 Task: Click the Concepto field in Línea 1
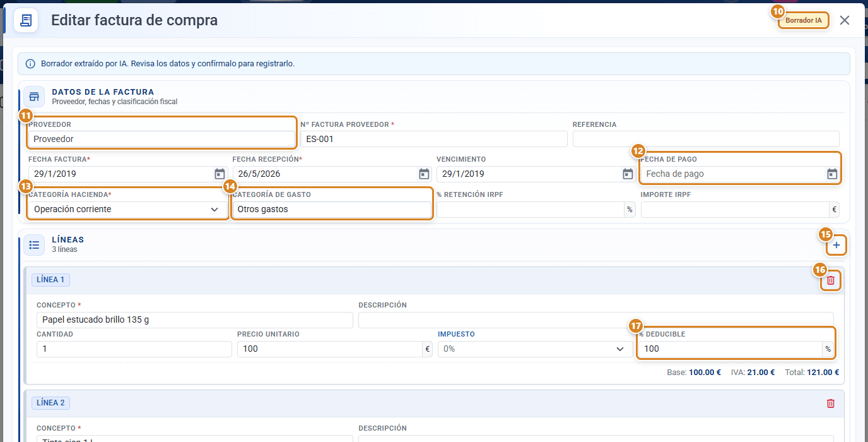(195, 320)
